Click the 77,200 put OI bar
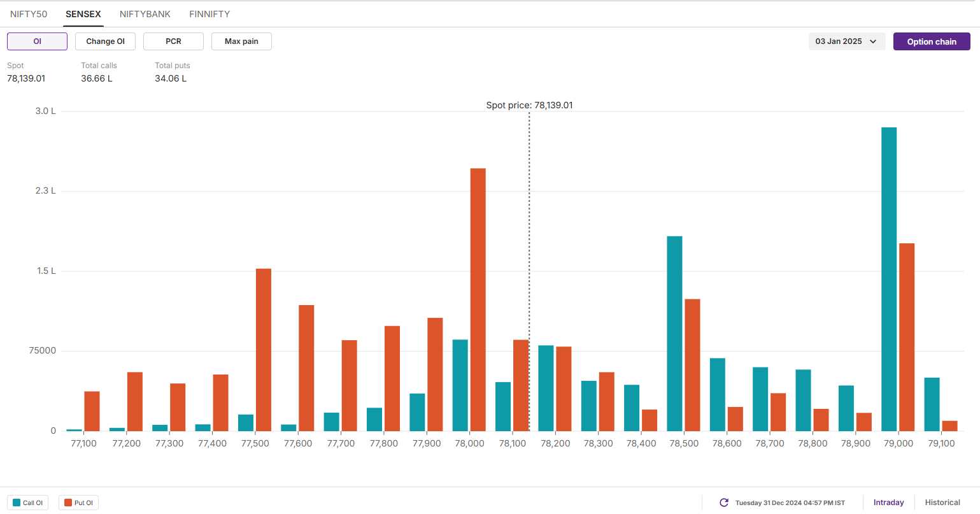The width and height of the screenshot is (980, 514). click(135, 402)
